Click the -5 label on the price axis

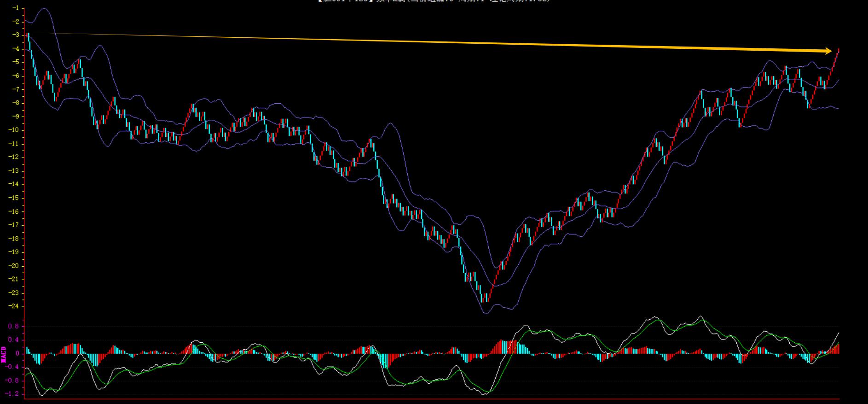(16, 62)
